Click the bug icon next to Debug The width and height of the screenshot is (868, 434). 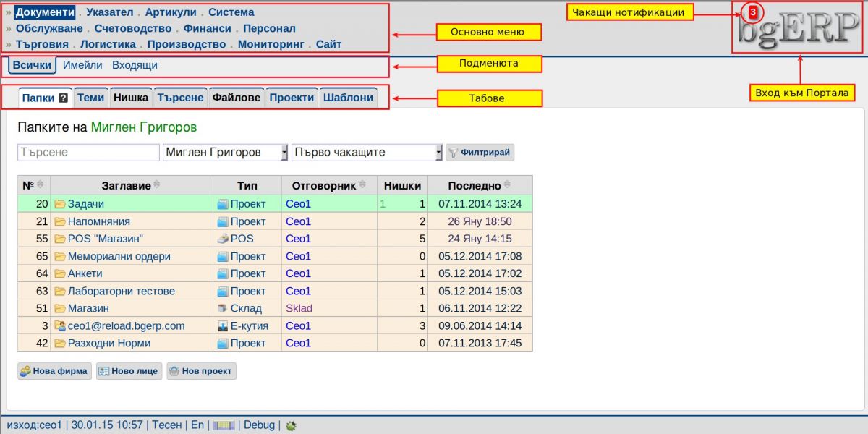pyautogui.click(x=291, y=425)
